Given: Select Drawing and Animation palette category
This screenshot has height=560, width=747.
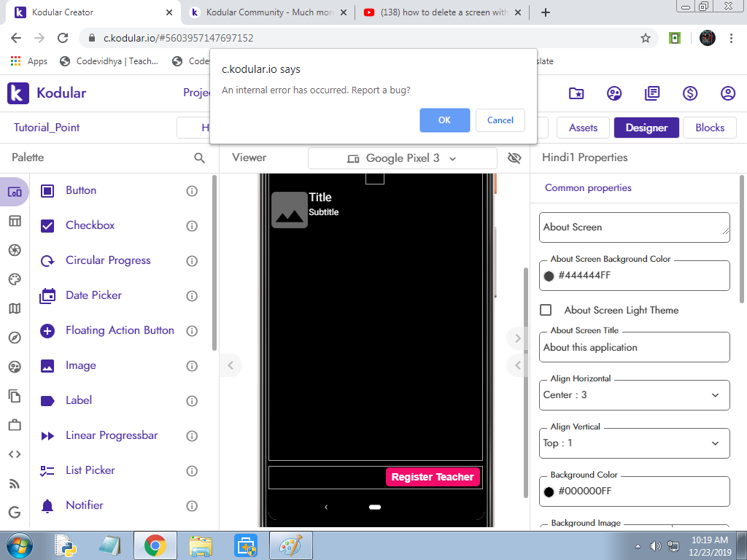Looking at the screenshot, I should point(15,279).
